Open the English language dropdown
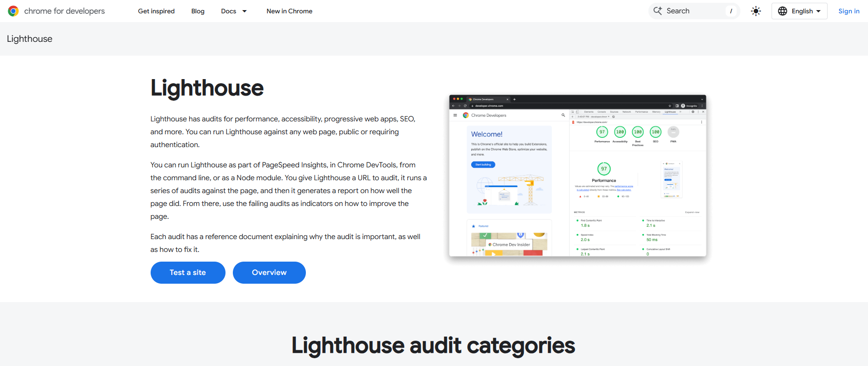868x366 pixels. [x=799, y=11]
